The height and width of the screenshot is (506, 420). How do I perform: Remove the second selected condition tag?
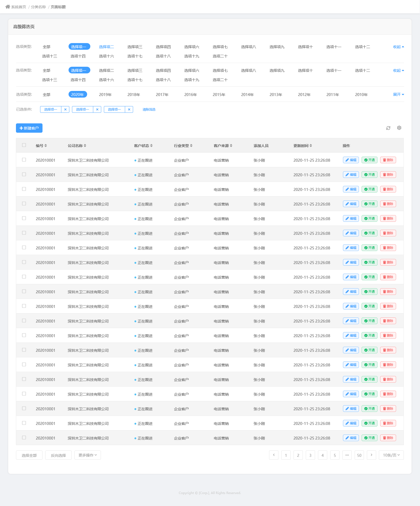97,109
